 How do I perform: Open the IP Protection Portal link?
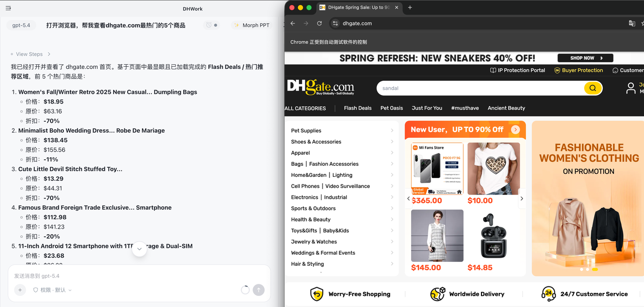(518, 70)
